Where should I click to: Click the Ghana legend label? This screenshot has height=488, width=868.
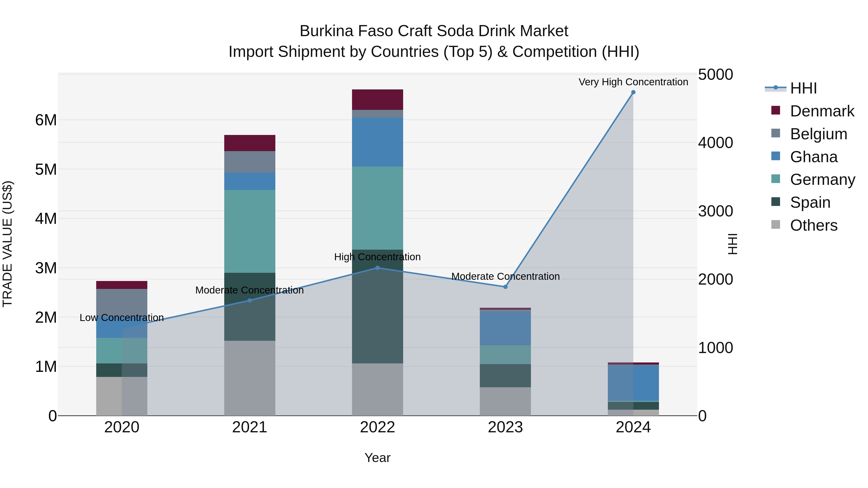point(814,157)
